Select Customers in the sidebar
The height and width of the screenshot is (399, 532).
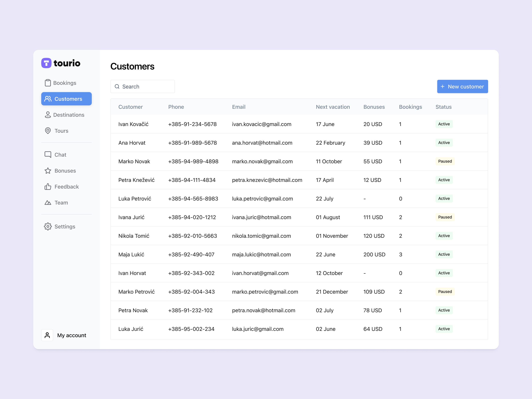66,99
